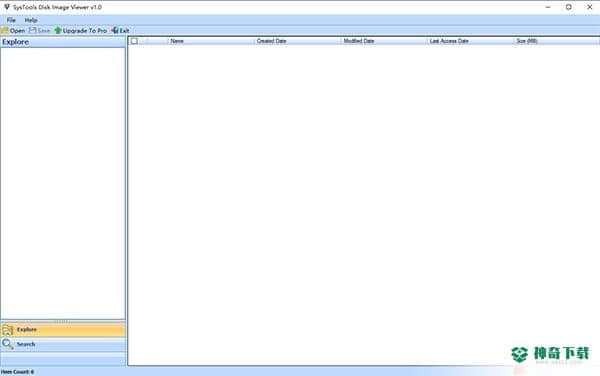The height and width of the screenshot is (376, 600).
Task: Click the SysTools app icon in title bar
Action: pyautogui.click(x=7, y=7)
